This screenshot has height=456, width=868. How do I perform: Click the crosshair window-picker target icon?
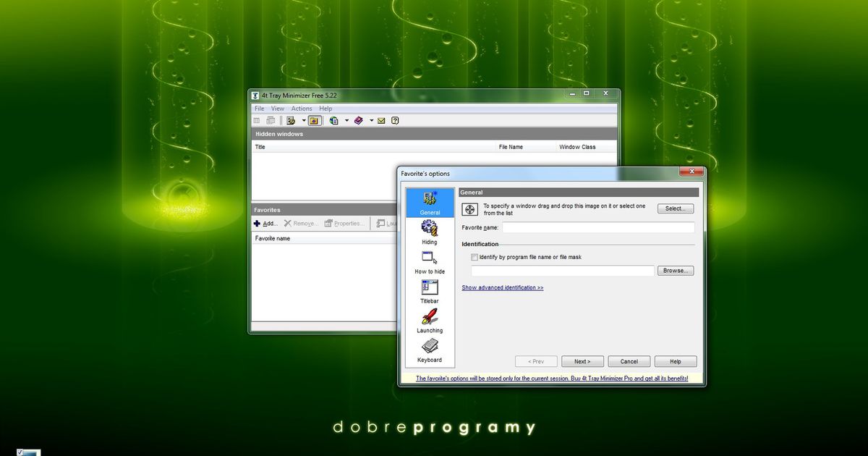(470, 209)
